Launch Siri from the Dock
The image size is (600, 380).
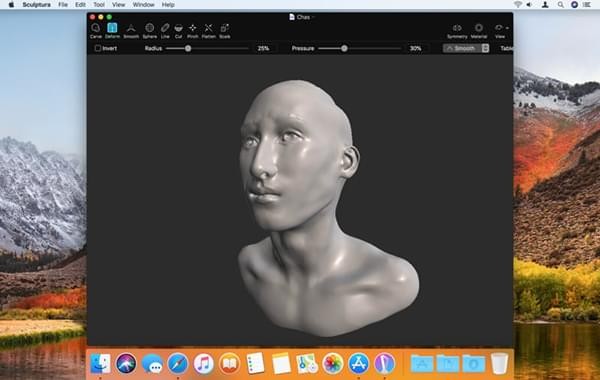126,363
